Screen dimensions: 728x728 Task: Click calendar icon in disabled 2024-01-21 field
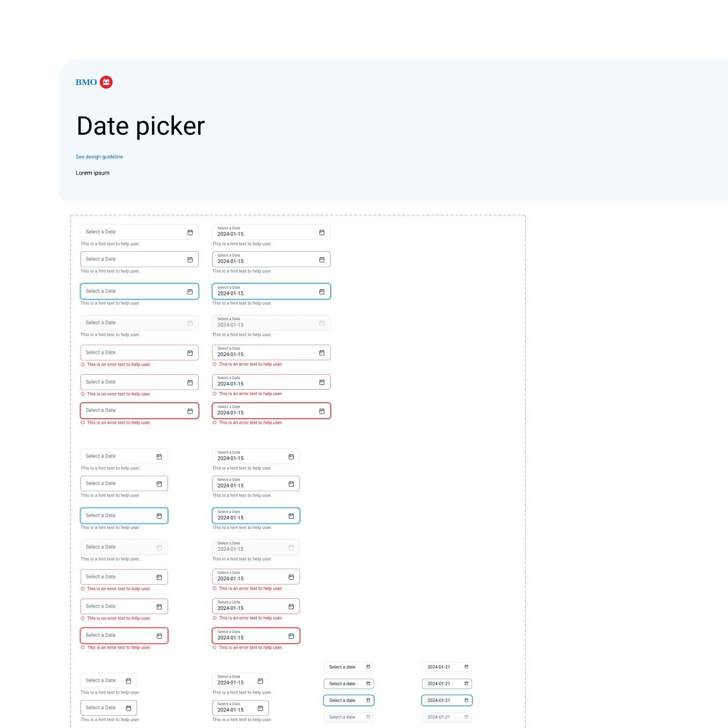click(467, 717)
